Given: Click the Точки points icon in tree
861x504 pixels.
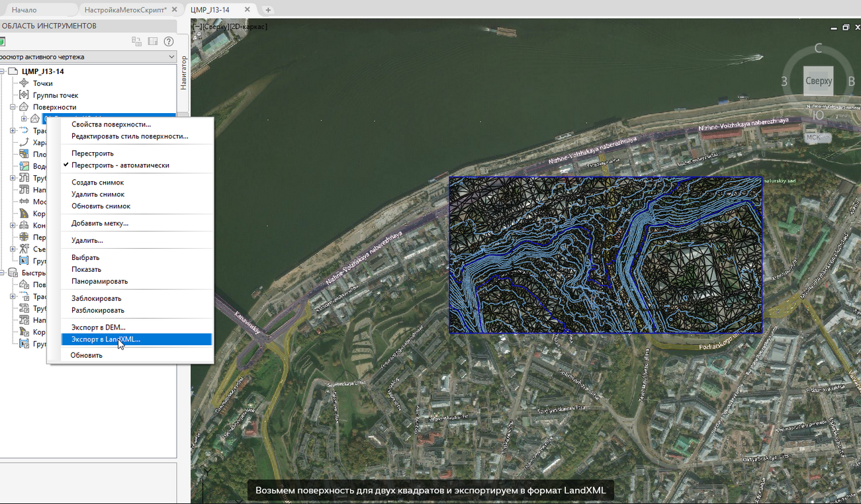Looking at the screenshot, I should 24,83.
